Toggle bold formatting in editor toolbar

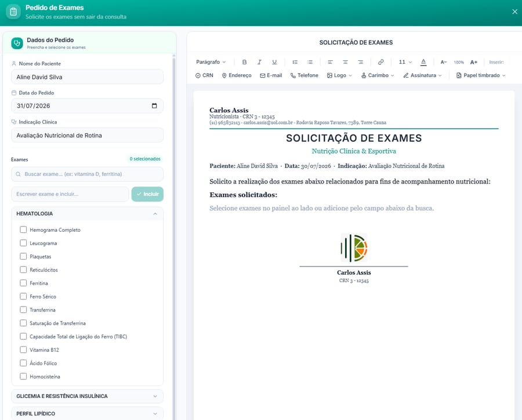(244, 62)
